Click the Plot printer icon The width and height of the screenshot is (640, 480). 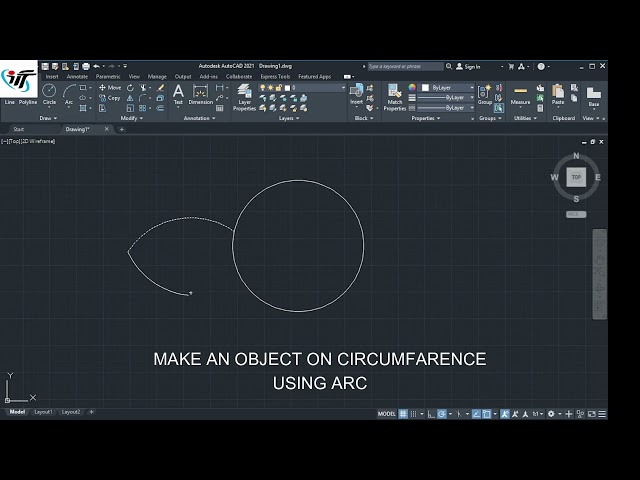click(x=86, y=66)
